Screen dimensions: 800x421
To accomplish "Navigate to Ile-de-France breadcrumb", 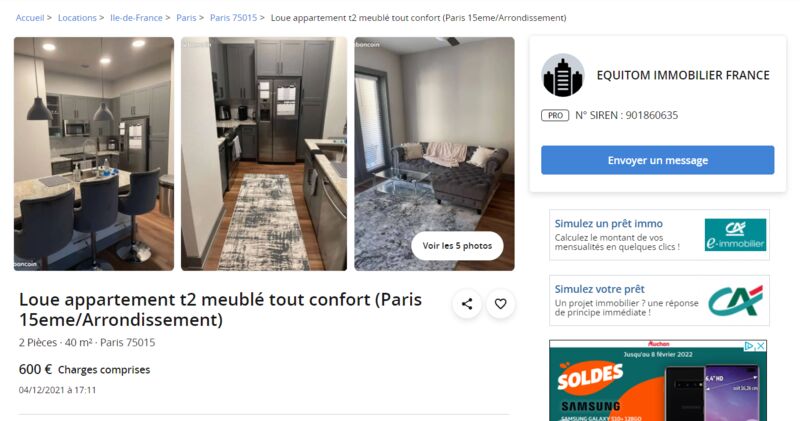I will click(x=136, y=18).
